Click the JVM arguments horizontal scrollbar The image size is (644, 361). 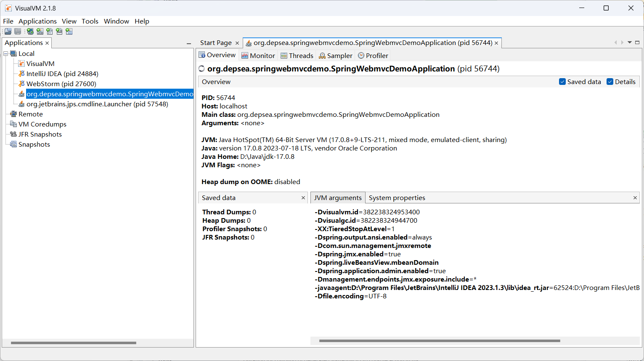[x=440, y=341]
